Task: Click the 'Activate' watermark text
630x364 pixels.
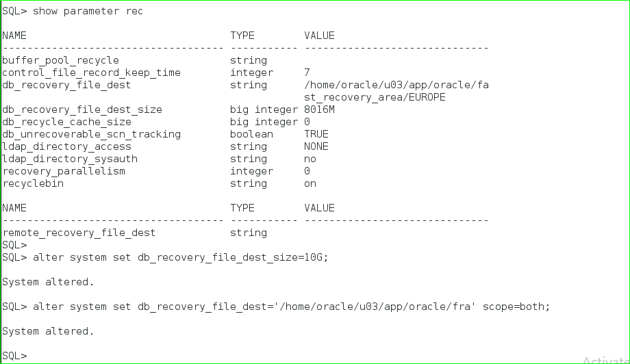Action: (606, 358)
